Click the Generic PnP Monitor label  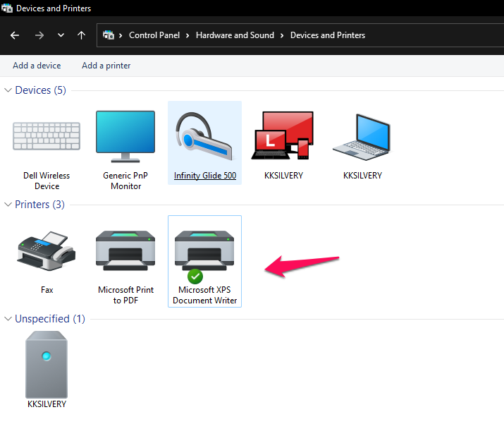click(125, 181)
